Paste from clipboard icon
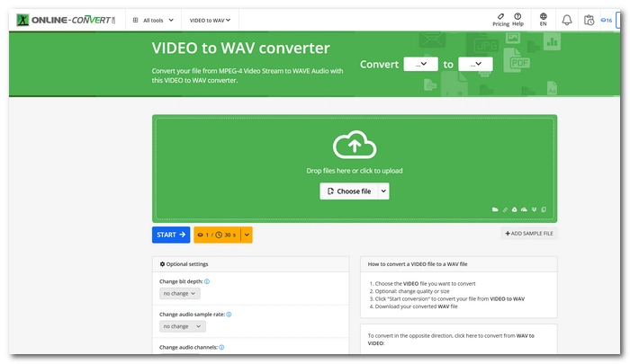This screenshot has height=364, width=630. pos(544,209)
